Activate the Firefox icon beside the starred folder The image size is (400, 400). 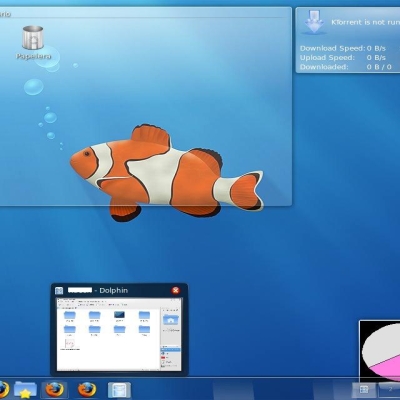pyautogui.click(x=54, y=390)
